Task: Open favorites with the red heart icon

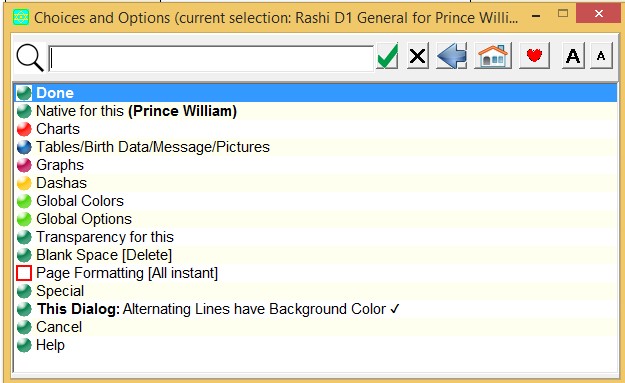Action: pos(534,56)
